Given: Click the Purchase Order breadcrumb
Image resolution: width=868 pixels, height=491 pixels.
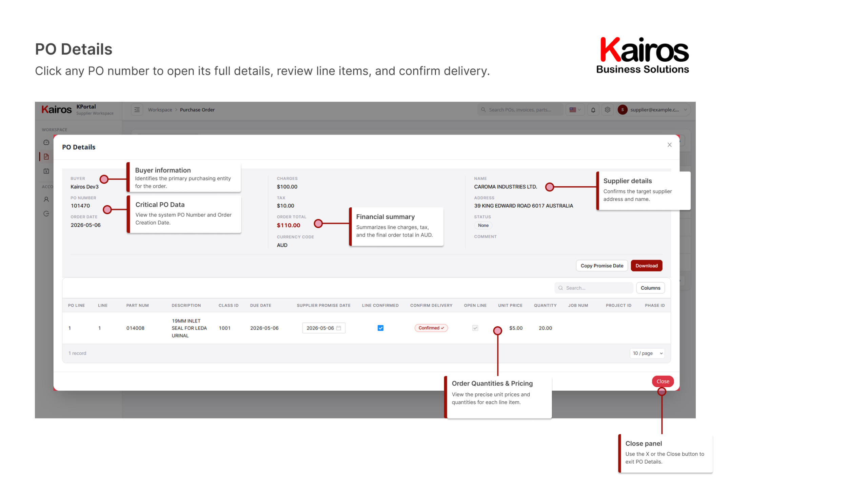Looking at the screenshot, I should 197,110.
